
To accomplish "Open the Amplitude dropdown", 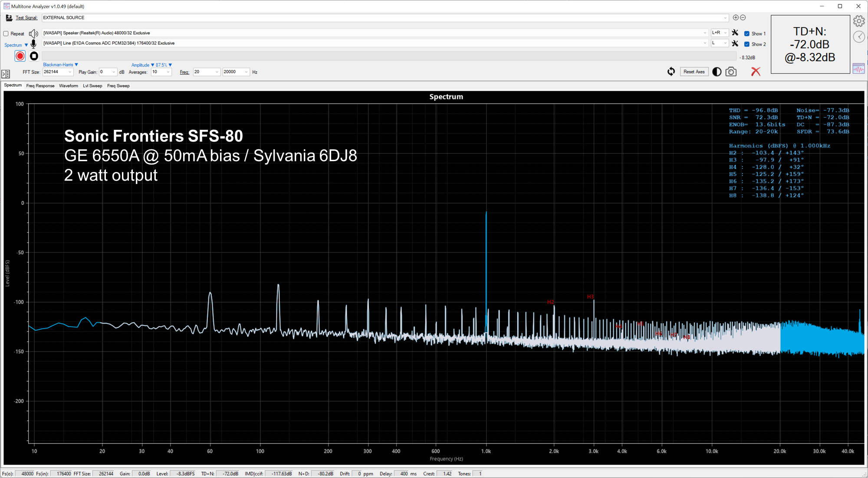I will 143,65.
